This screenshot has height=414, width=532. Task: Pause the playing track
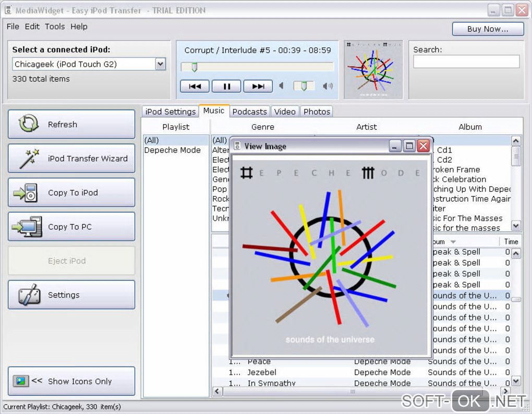click(x=226, y=86)
